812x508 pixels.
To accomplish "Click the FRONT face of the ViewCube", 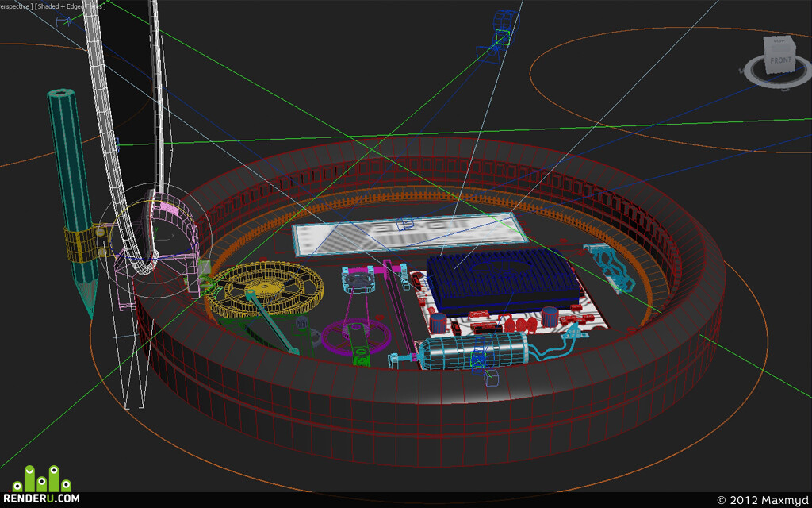I will (780, 60).
